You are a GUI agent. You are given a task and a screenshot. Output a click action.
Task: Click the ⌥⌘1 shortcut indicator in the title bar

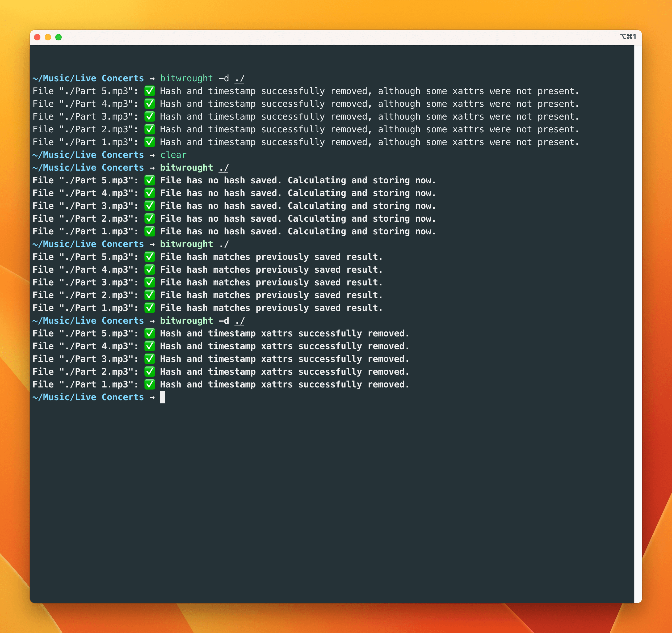click(x=628, y=36)
